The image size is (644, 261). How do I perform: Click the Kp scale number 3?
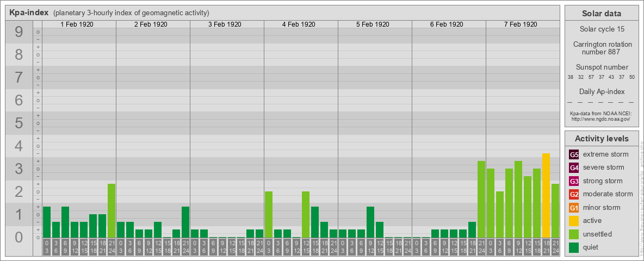19,169
